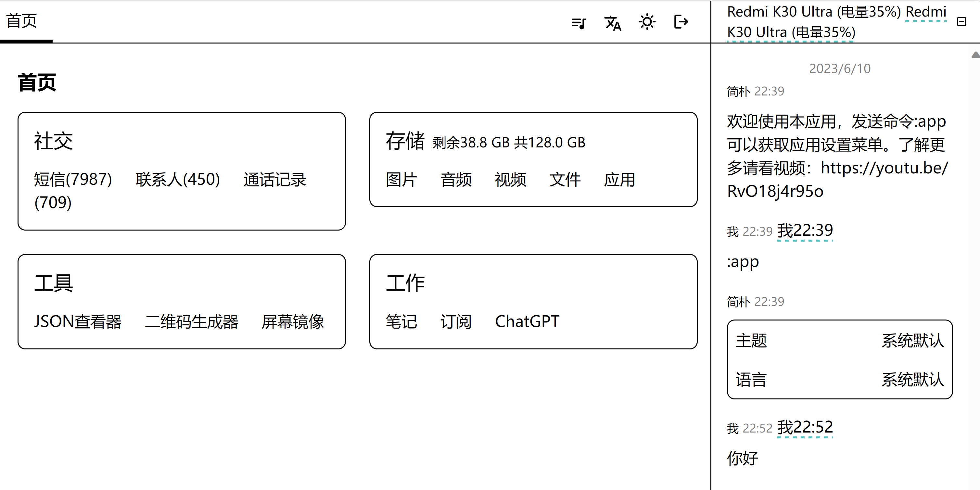Click the chat scrollbar up arrow
Screen dimensions: 980x490
click(x=975, y=55)
